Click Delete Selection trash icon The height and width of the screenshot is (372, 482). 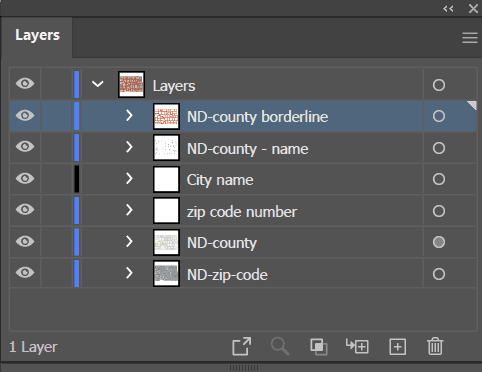(x=435, y=346)
